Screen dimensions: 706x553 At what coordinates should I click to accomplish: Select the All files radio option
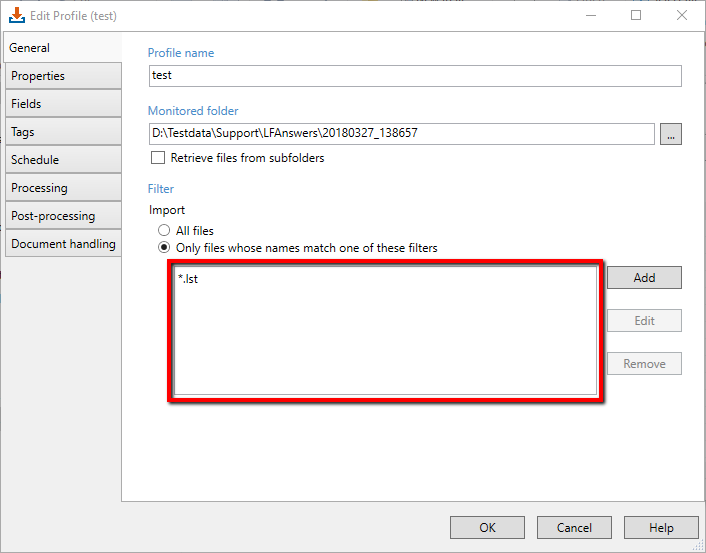[164, 231]
